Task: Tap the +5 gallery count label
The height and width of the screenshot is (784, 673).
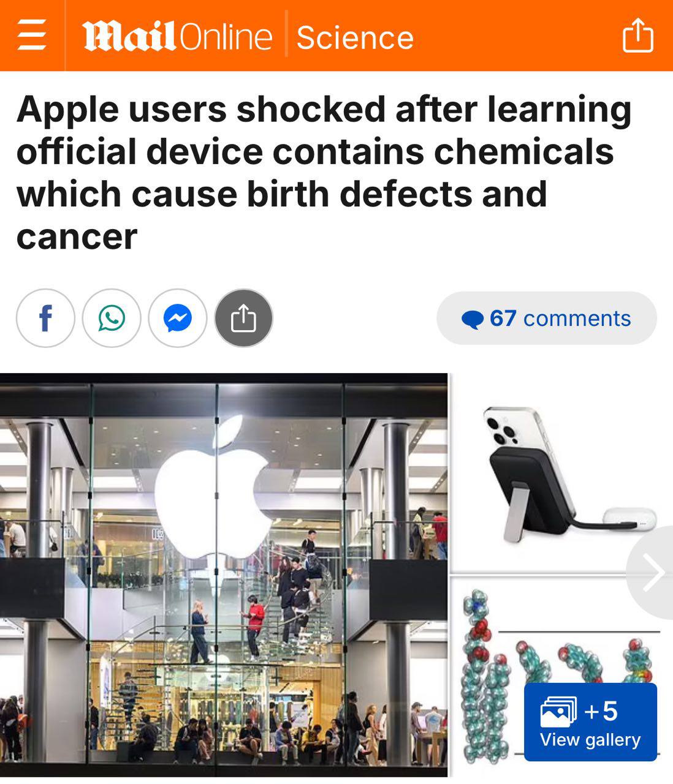Action: pyautogui.click(x=601, y=711)
